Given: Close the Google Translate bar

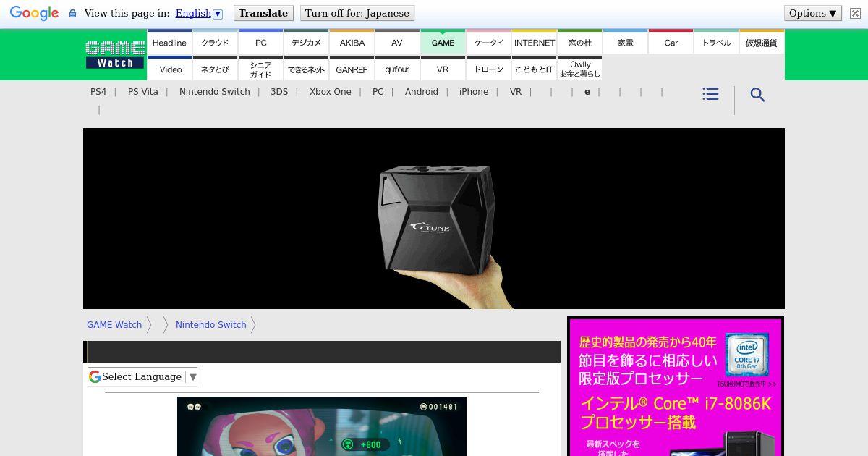Looking at the screenshot, I should [855, 13].
